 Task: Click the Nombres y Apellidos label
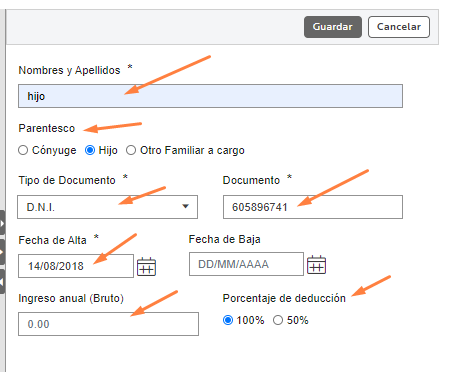69,70
